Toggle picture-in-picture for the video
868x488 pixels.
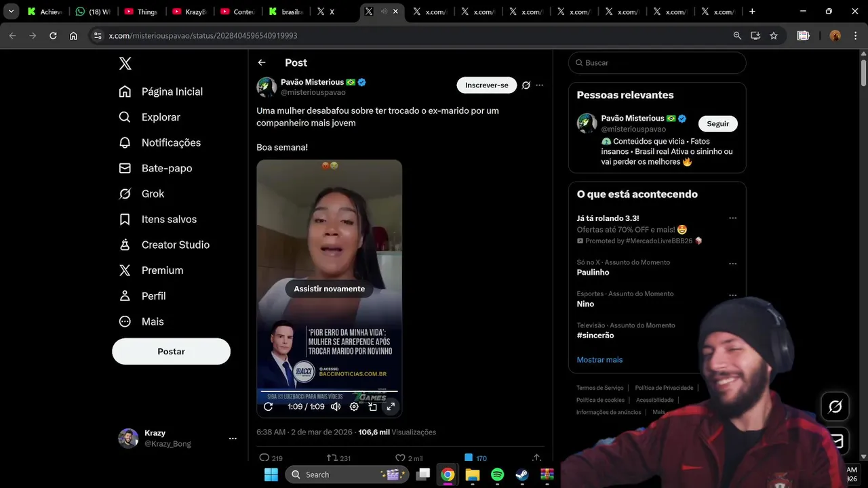[372, 407]
